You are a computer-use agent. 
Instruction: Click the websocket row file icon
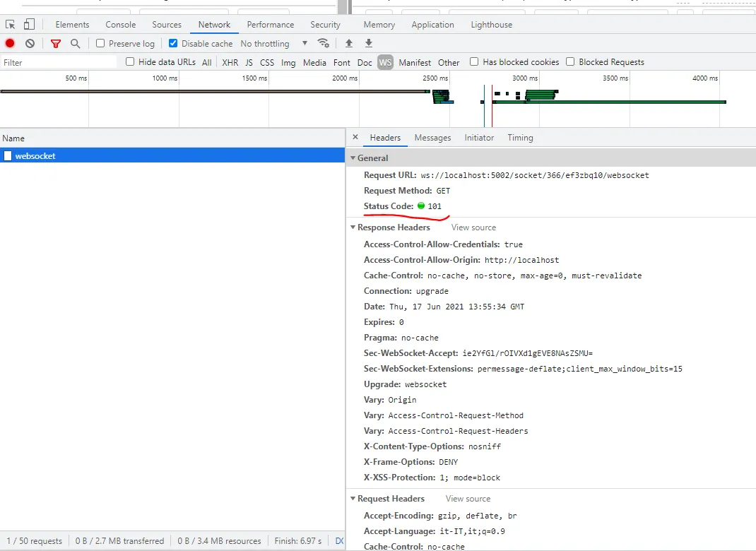pyautogui.click(x=8, y=155)
